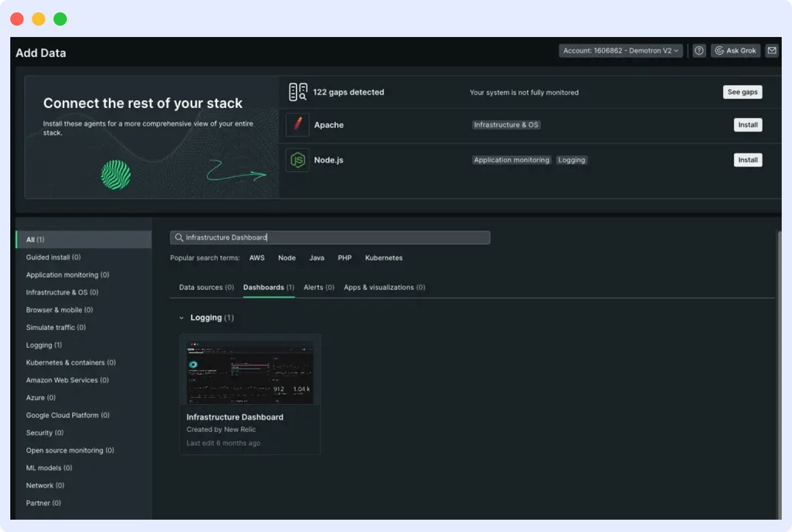Image resolution: width=792 pixels, height=532 pixels.
Task: Click the Application monitoring tag
Action: coord(512,160)
